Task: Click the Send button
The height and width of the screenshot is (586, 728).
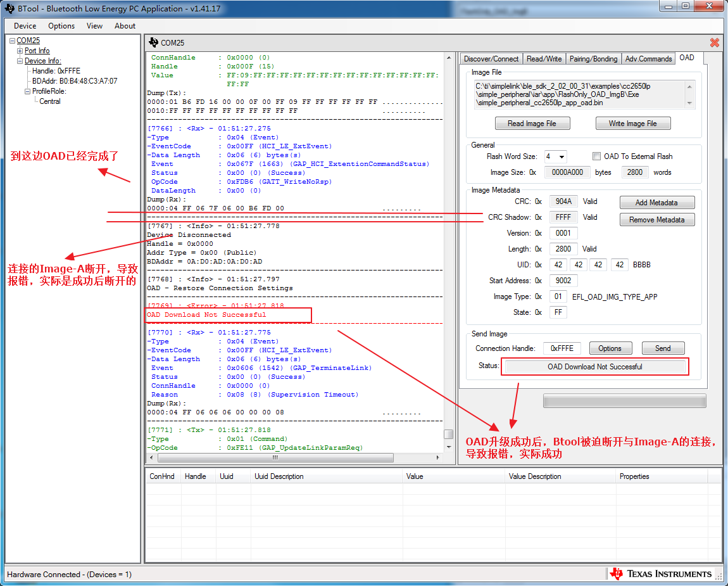Action: click(663, 348)
